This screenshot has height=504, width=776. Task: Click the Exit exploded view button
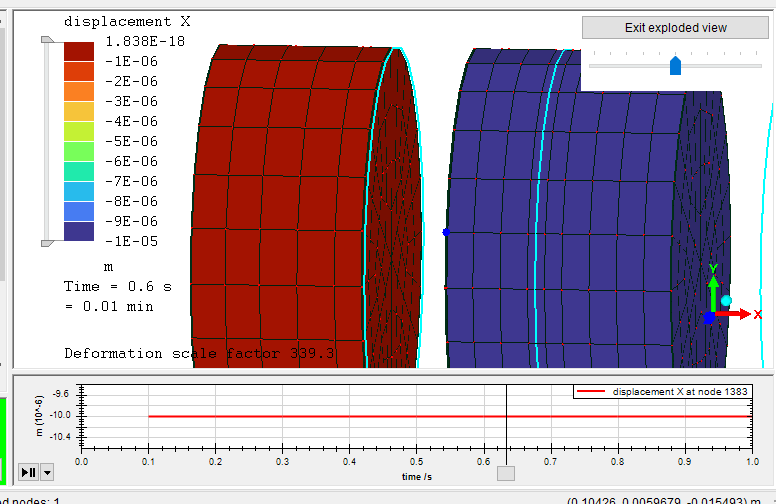point(675,28)
